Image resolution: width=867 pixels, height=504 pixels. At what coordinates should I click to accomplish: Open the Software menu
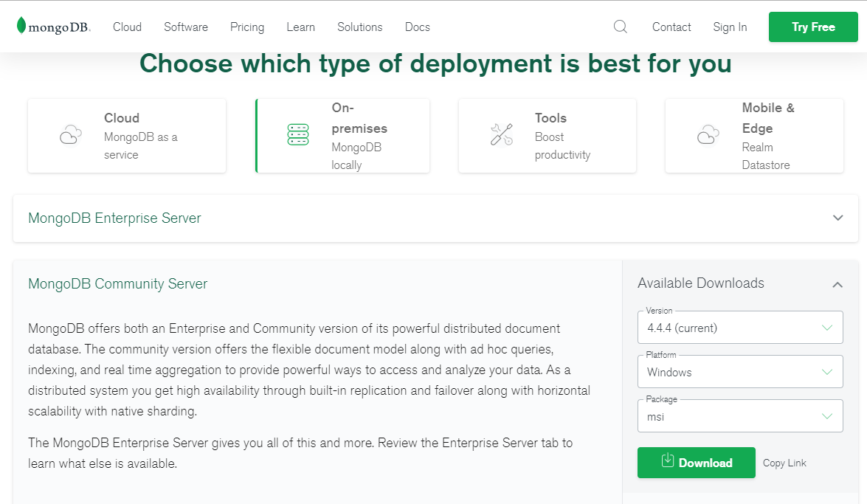tap(186, 27)
